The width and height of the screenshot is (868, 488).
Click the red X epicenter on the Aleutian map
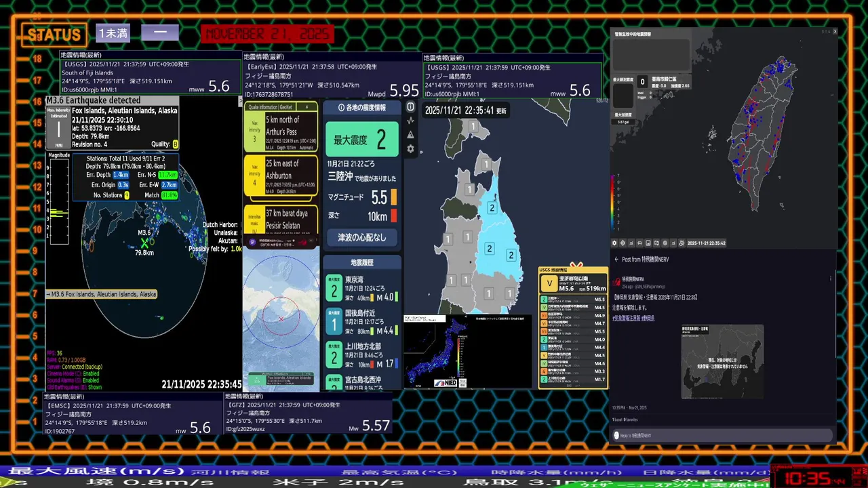point(281,319)
